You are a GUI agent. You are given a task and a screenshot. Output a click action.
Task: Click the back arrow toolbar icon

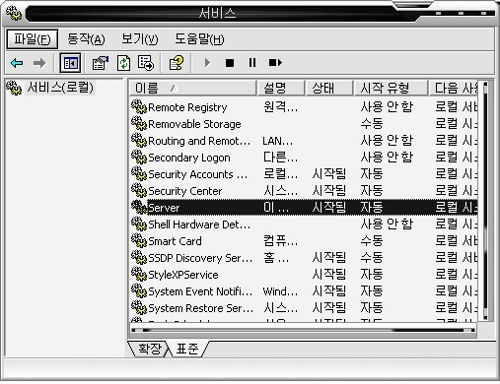17,63
